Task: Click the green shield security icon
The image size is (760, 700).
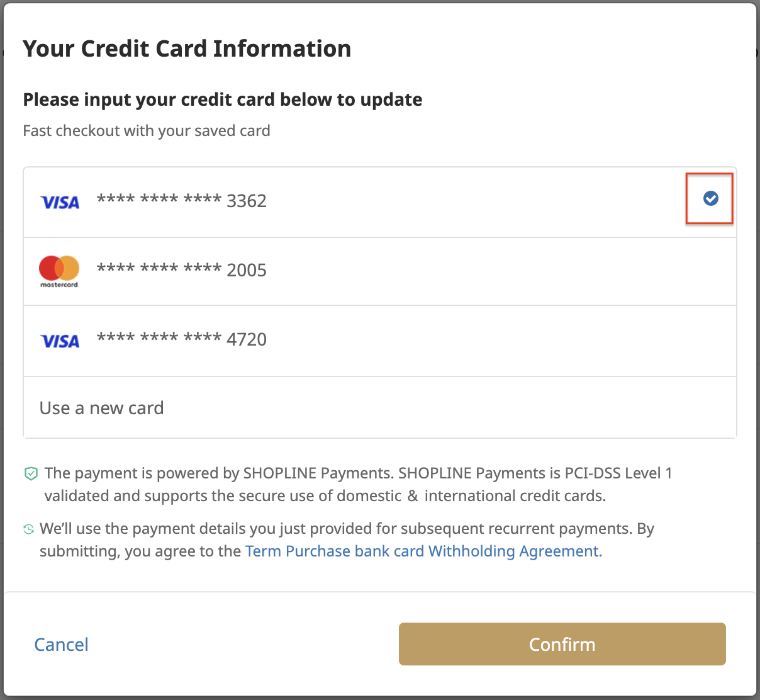Action: click(31, 473)
